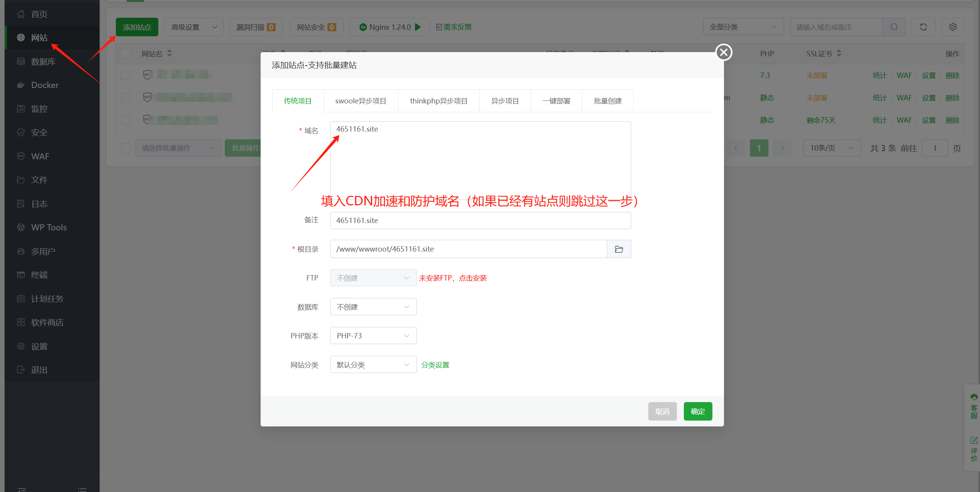
Task: Browse root directory with folder icon
Action: pyautogui.click(x=619, y=249)
